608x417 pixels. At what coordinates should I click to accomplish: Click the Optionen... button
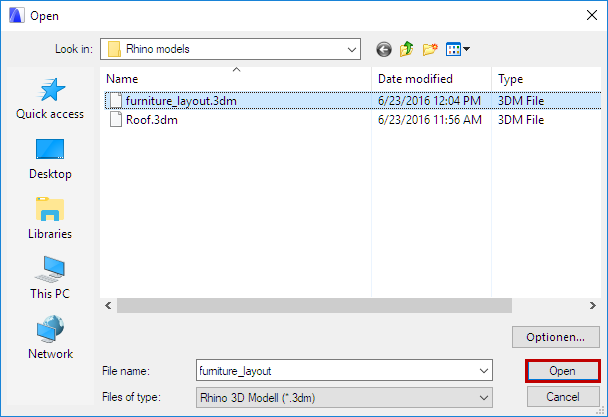pos(556,337)
